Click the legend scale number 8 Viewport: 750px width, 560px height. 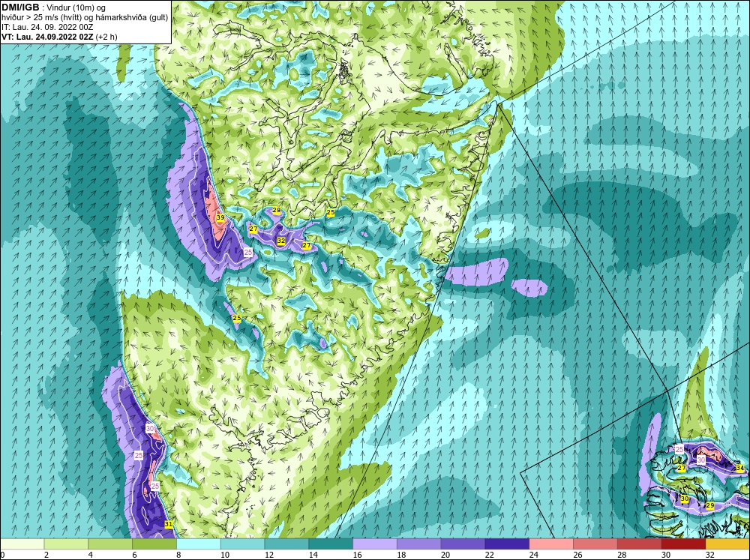(178, 555)
